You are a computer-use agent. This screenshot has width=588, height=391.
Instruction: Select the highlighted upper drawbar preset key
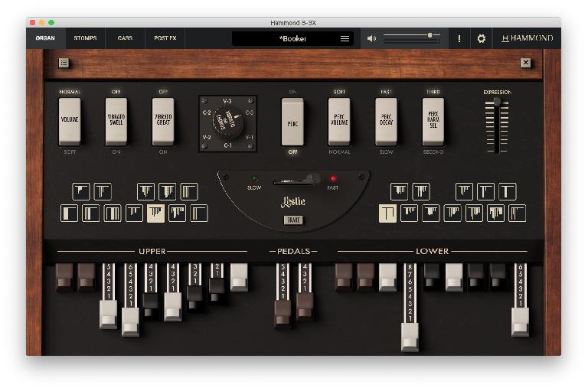click(x=155, y=213)
